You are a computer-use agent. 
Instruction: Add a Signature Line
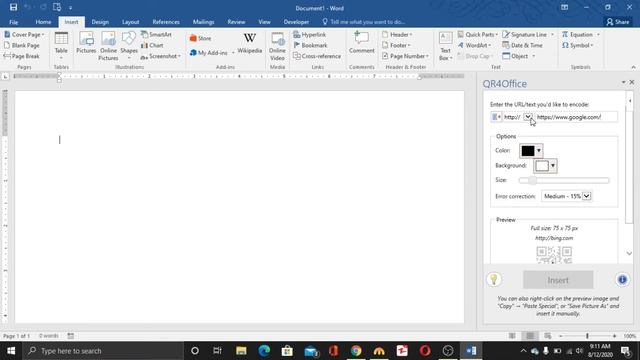pos(524,35)
